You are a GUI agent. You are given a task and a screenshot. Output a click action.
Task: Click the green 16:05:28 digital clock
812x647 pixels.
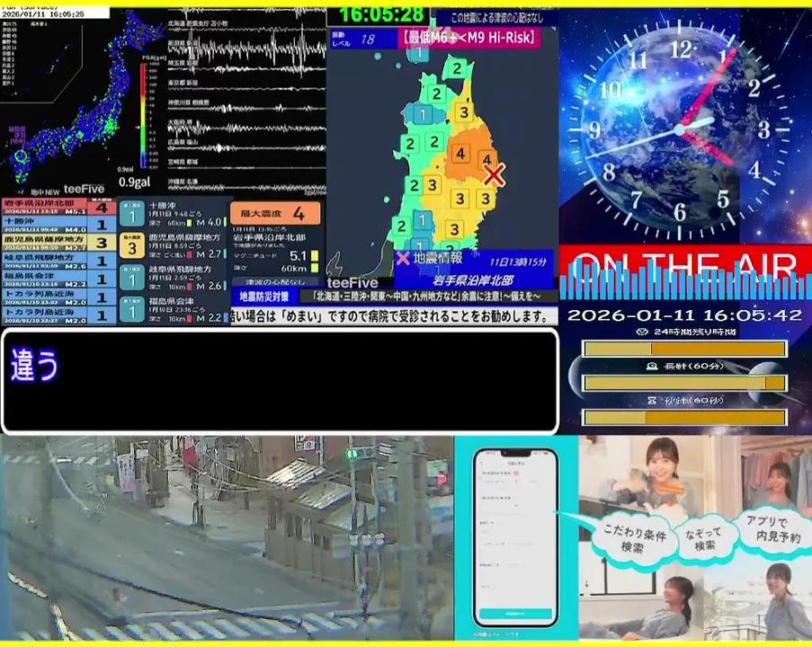(x=381, y=14)
